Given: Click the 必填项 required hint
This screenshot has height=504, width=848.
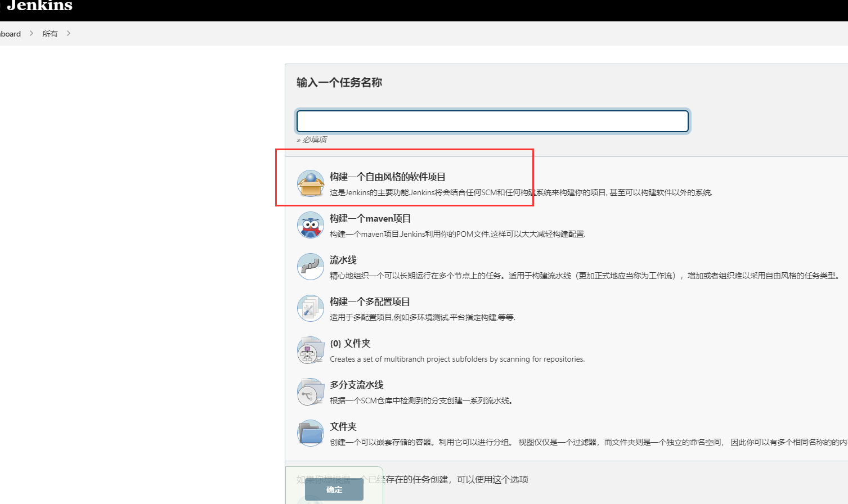Looking at the screenshot, I should 312,139.
